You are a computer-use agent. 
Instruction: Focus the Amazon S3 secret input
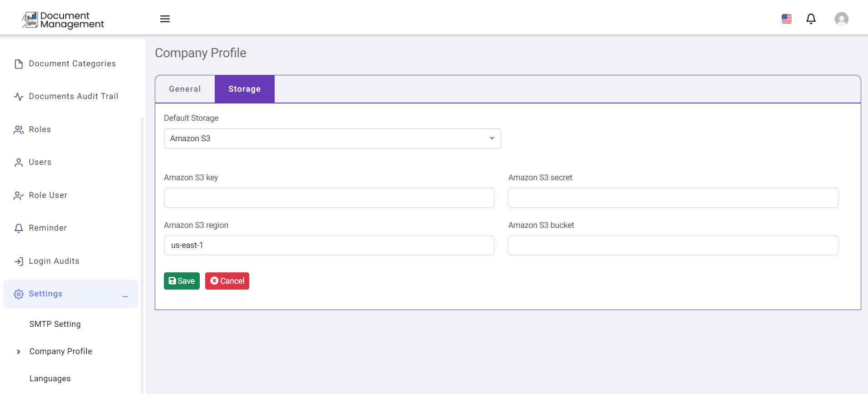tap(673, 198)
